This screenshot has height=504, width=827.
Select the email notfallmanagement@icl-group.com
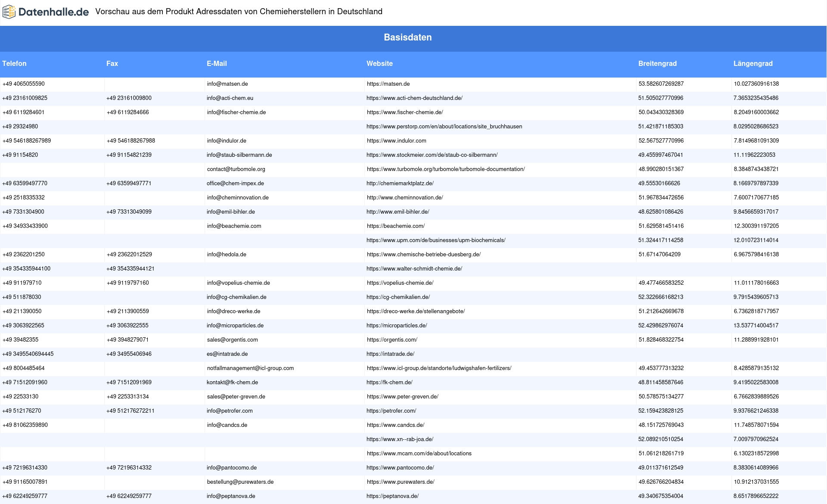tap(250, 368)
